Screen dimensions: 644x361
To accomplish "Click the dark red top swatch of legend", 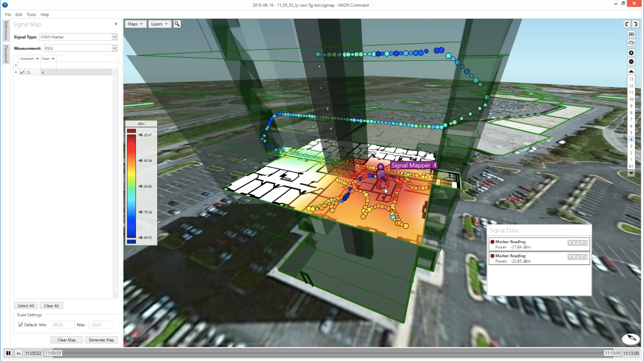I will coord(131,131).
